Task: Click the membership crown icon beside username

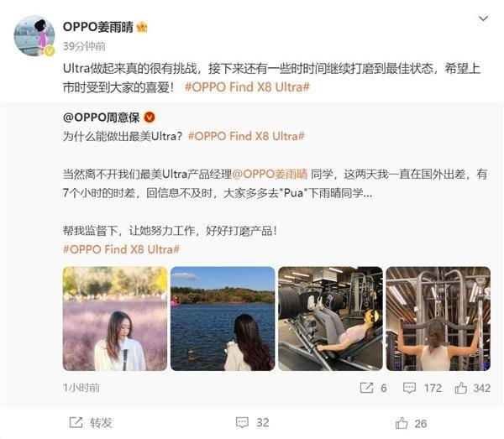Action: [142, 27]
